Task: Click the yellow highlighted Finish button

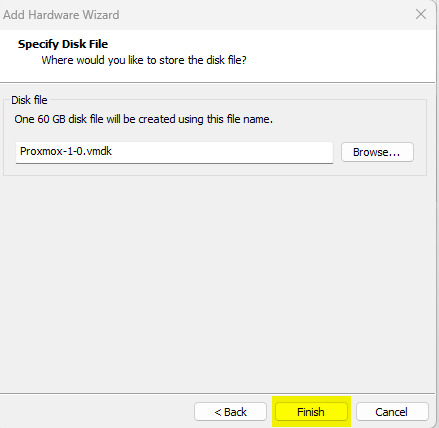Action: coord(311,412)
